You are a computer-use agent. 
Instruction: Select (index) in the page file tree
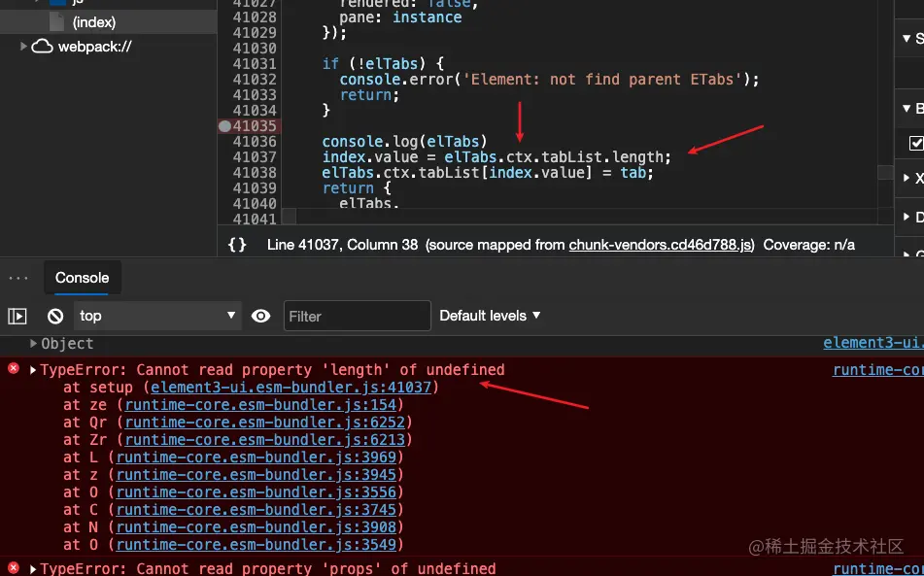(93, 21)
